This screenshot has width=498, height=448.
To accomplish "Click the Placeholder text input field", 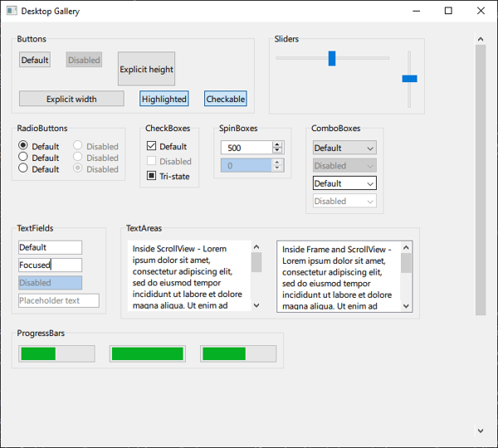I will [58, 300].
